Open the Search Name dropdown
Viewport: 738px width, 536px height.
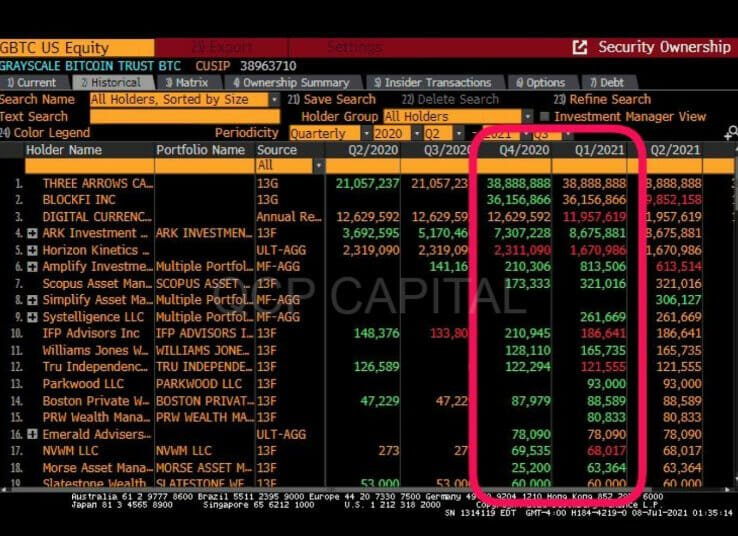[274, 100]
